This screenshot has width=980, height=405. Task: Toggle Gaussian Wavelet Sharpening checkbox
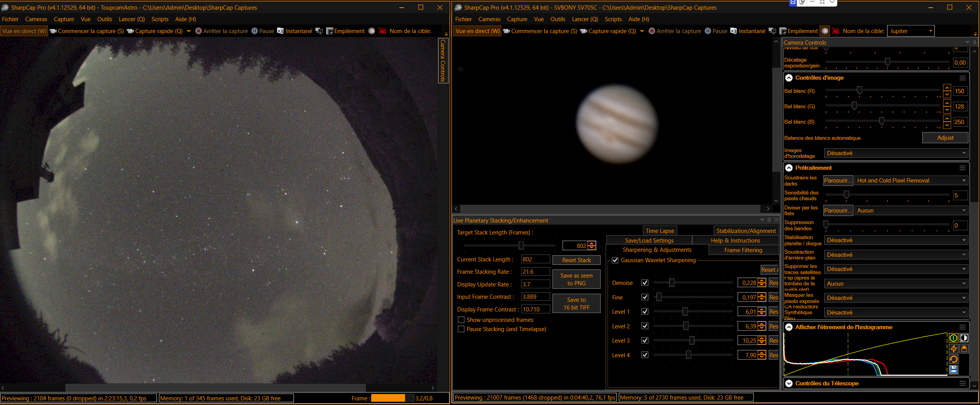[x=615, y=260]
